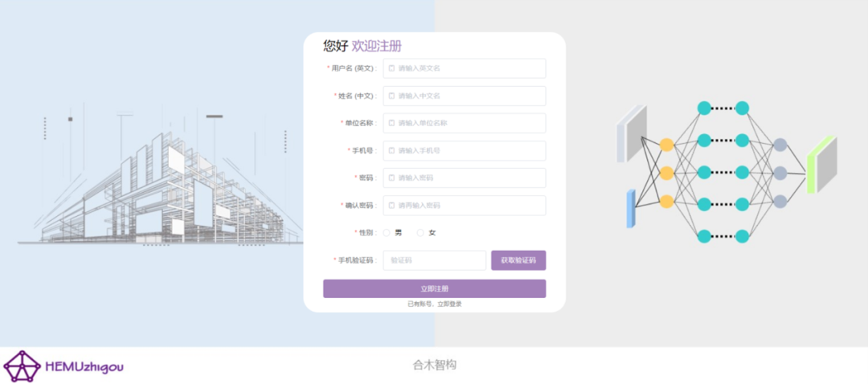This screenshot has width=868, height=384.
Task: Focus the 验证码 input box
Action: (434, 260)
